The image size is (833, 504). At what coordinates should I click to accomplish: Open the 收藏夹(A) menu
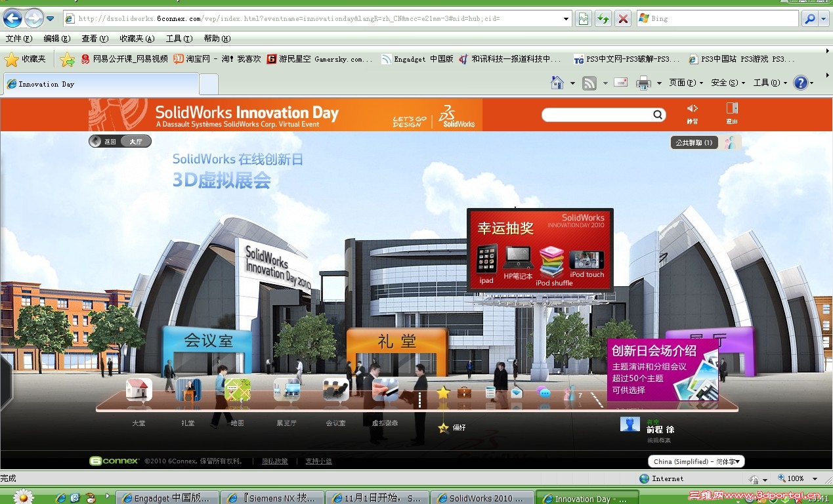[x=137, y=39]
